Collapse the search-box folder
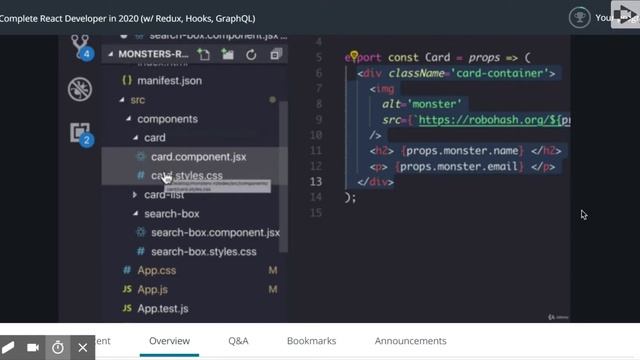This screenshot has height=360, width=640. coord(136,213)
